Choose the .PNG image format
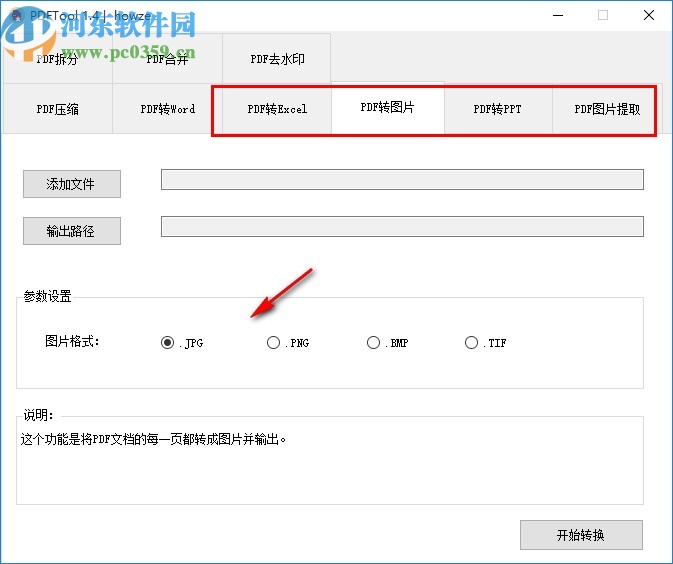The height and width of the screenshot is (564, 673). click(288, 343)
